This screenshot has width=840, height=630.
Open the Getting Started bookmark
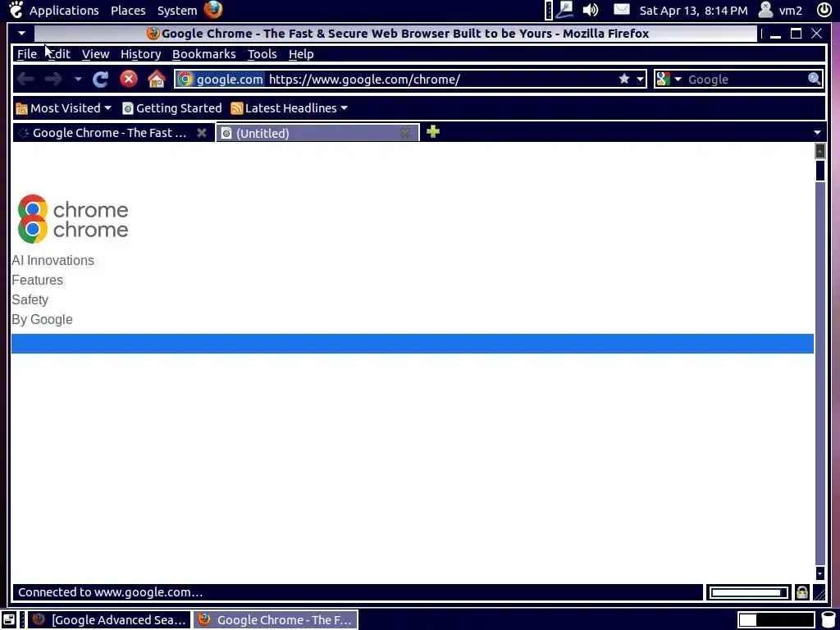point(172,108)
